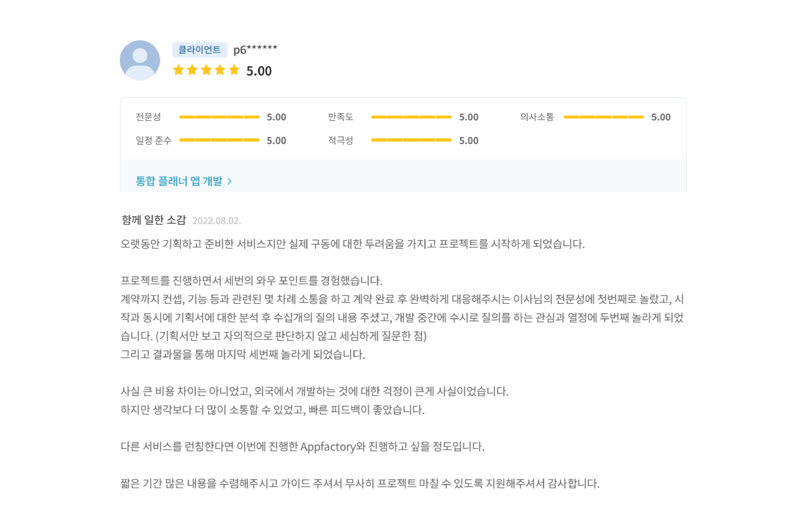Viewport: 812px width, 527px height.
Task: Click the second yellow rating star
Action: point(192,70)
